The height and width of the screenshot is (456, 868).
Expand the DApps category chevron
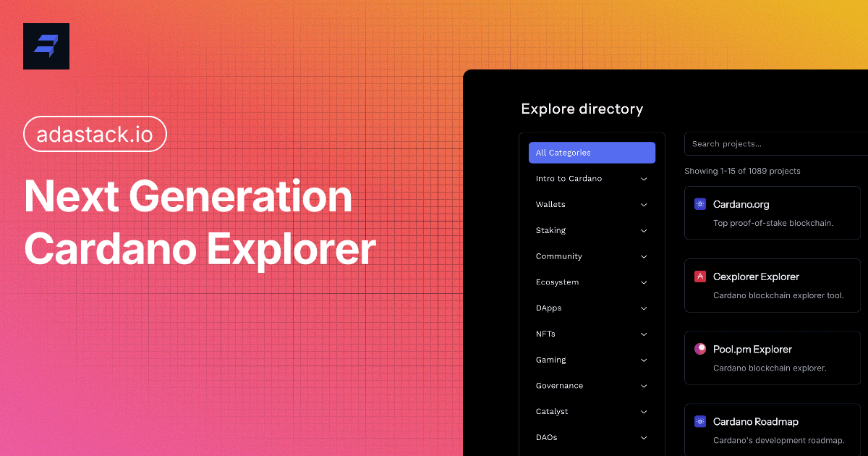coord(644,308)
